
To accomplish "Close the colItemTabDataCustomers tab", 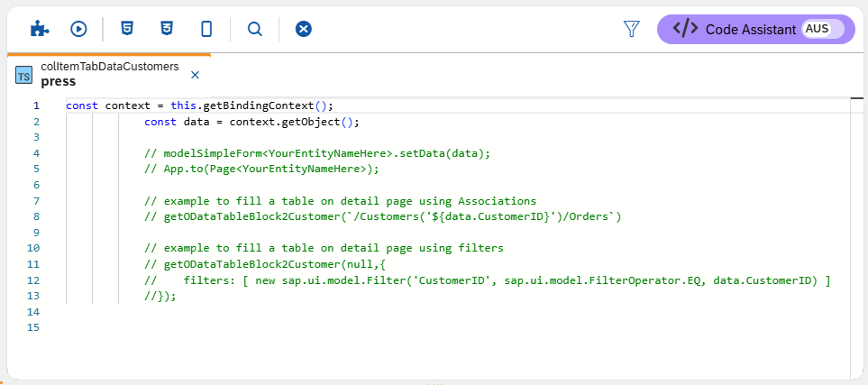I will pyautogui.click(x=195, y=75).
